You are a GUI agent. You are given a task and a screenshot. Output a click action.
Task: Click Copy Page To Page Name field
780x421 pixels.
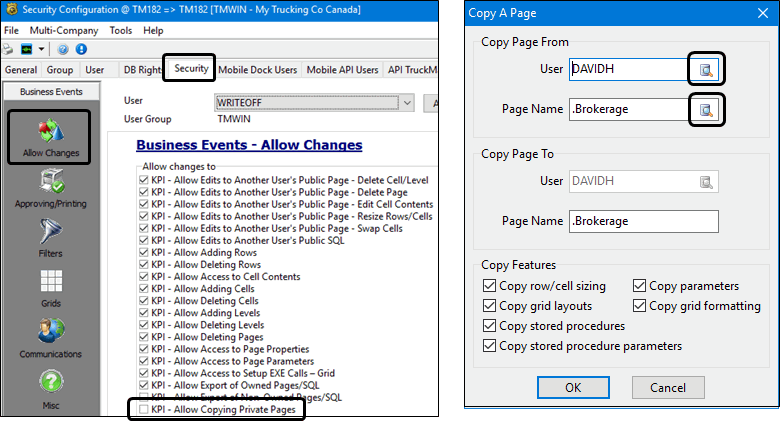pos(644,221)
